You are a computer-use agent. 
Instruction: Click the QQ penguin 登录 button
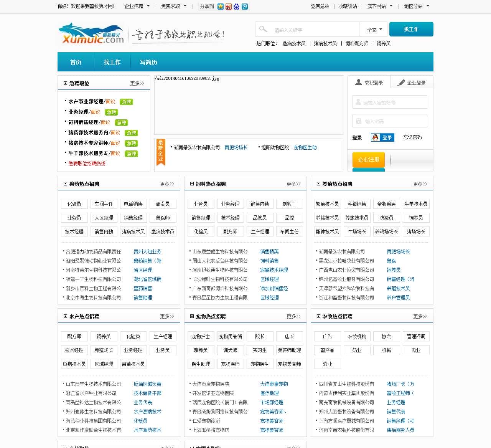pyautogui.click(x=382, y=137)
